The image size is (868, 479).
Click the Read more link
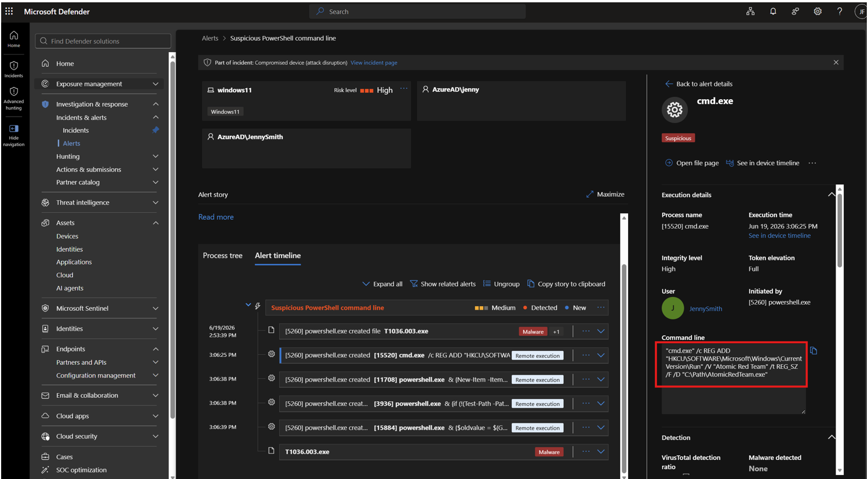click(x=216, y=217)
